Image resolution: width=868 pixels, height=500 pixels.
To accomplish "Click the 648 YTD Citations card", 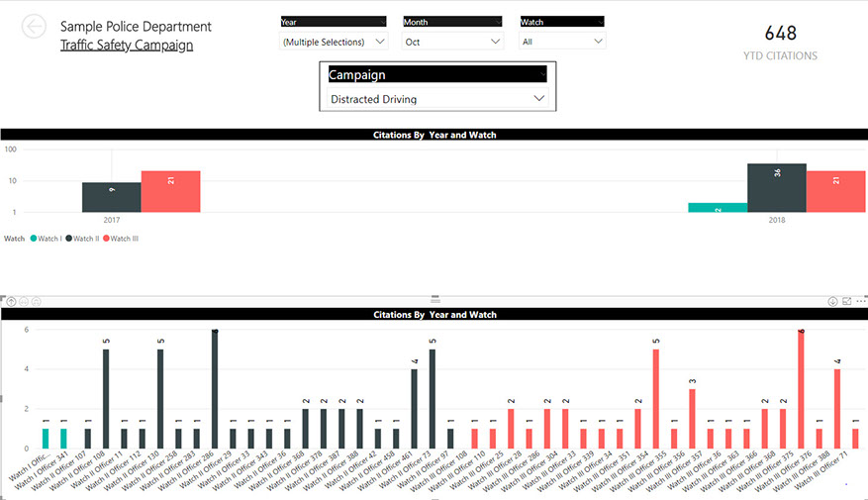I will tap(780, 40).
